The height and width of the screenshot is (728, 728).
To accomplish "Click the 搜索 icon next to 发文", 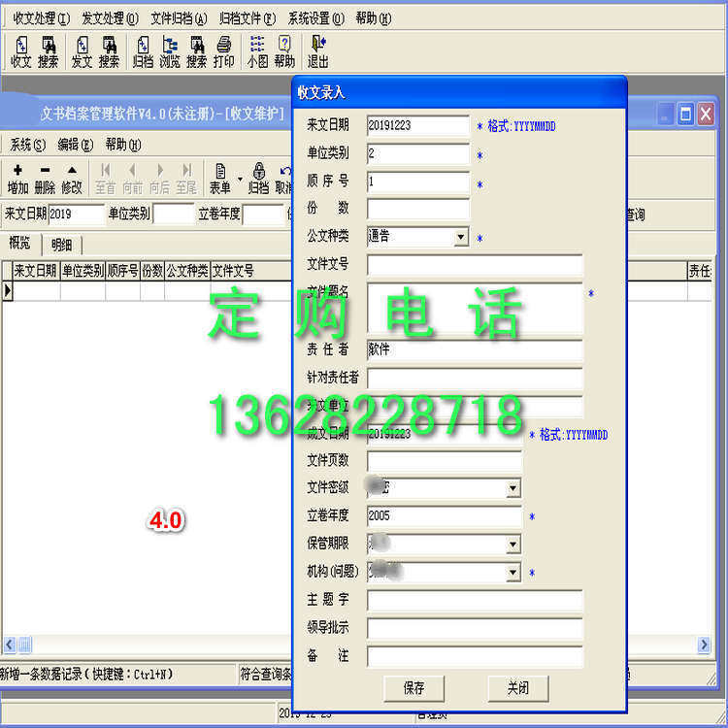I will coord(109,52).
